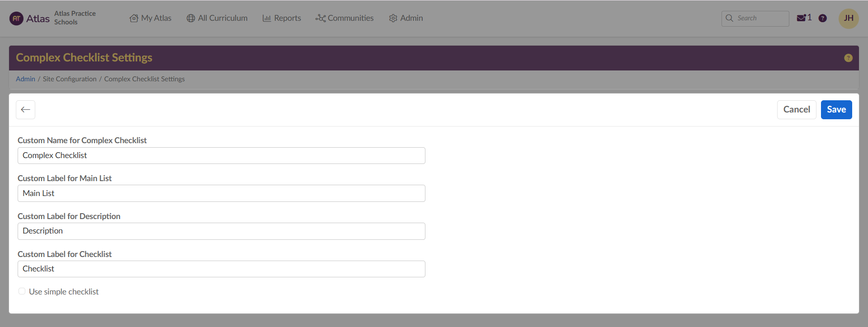Image resolution: width=868 pixels, height=327 pixels.
Task: Click the help icon in purple header
Action: point(848,58)
